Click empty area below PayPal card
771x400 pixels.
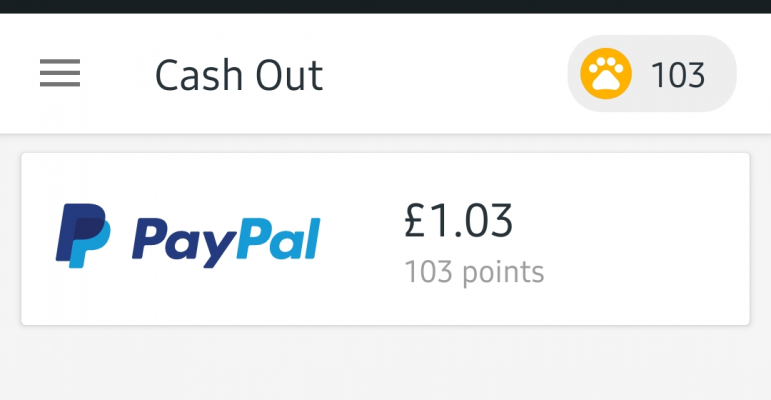click(x=386, y=363)
